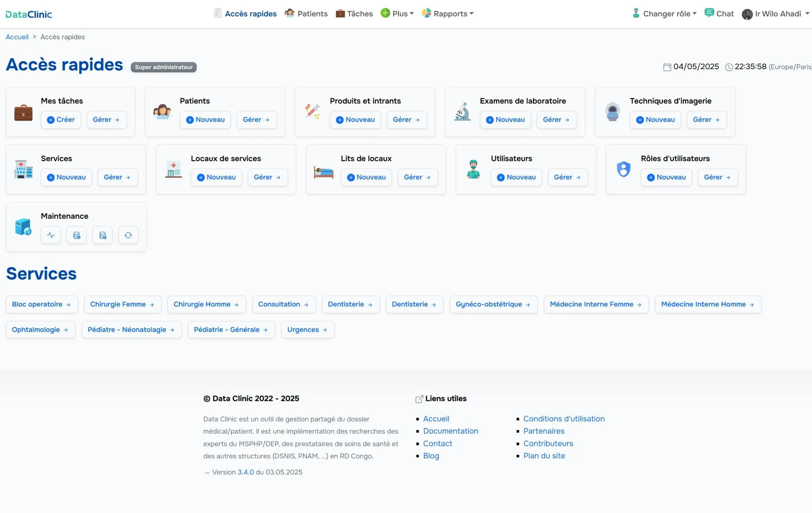Viewport: 812px width, 513px height.
Task: Click Gérer under Patients card
Action: (257, 120)
